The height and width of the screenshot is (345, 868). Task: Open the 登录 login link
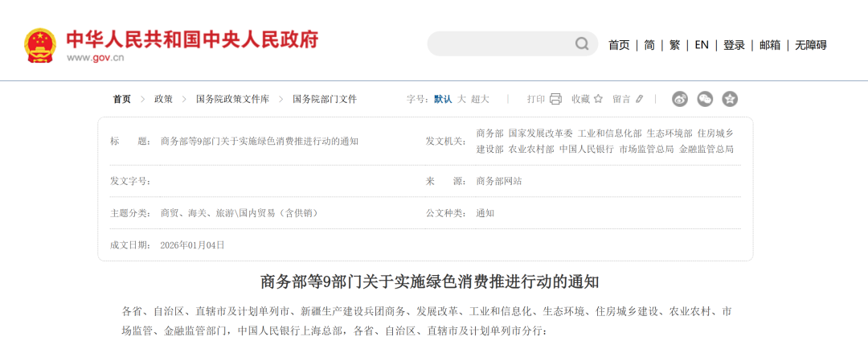click(734, 45)
